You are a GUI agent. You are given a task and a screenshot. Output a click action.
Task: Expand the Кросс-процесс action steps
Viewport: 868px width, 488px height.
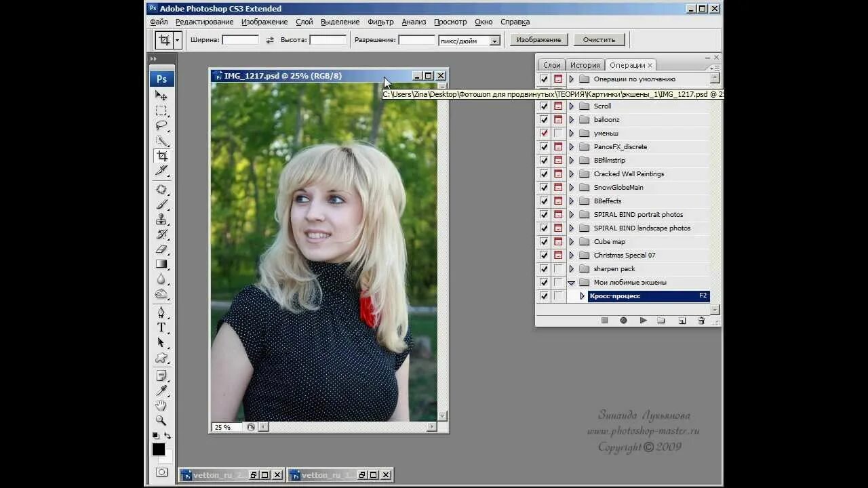[582, 296]
